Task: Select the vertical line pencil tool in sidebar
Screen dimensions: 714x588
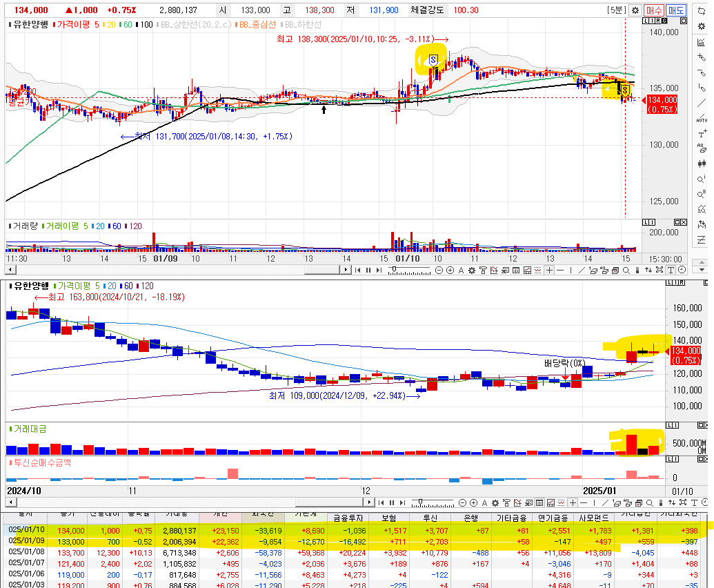Action: [x=702, y=88]
